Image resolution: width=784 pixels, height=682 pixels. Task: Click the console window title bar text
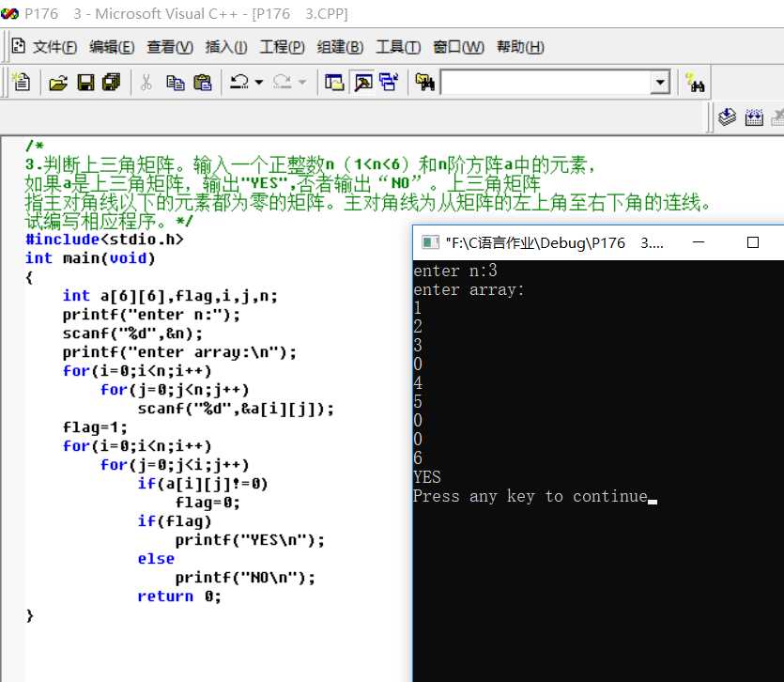pos(555,243)
